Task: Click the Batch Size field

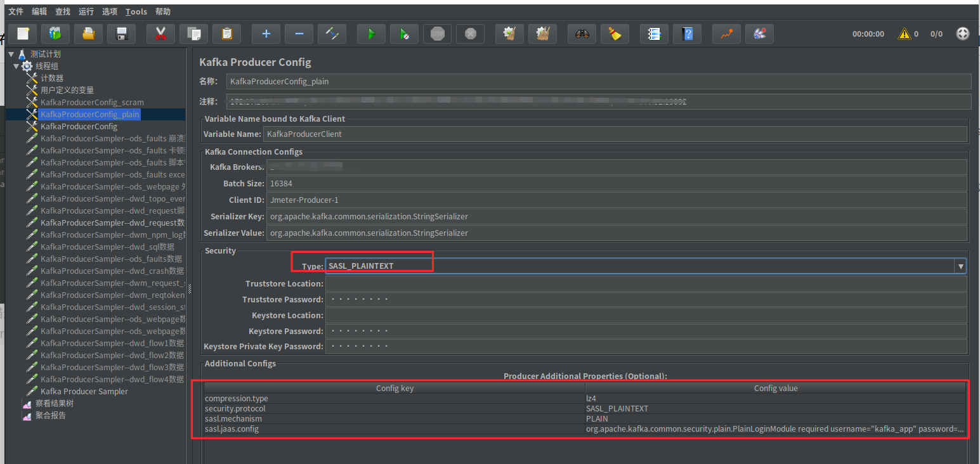Action: [617, 183]
